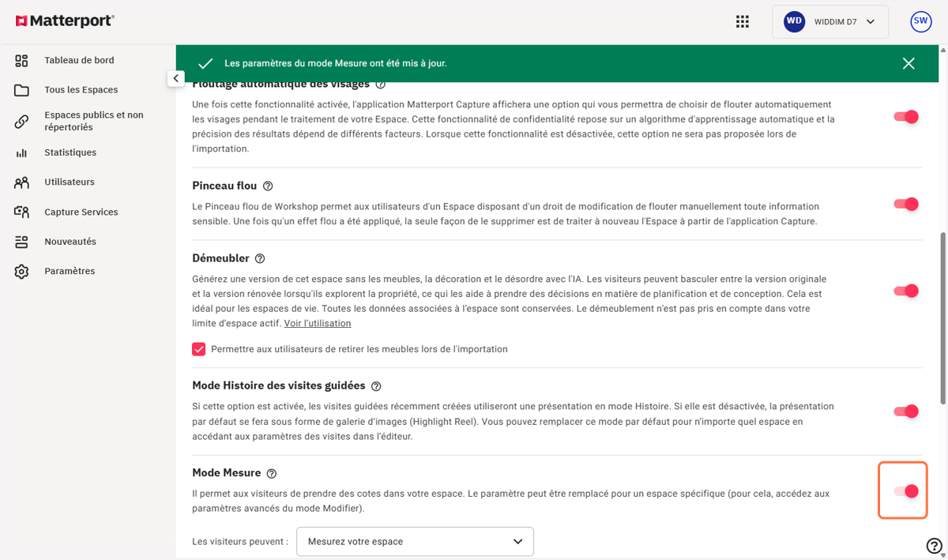Click the help icon beside Mode Mesure
Viewport: 948px width, 560px height.
(272, 474)
